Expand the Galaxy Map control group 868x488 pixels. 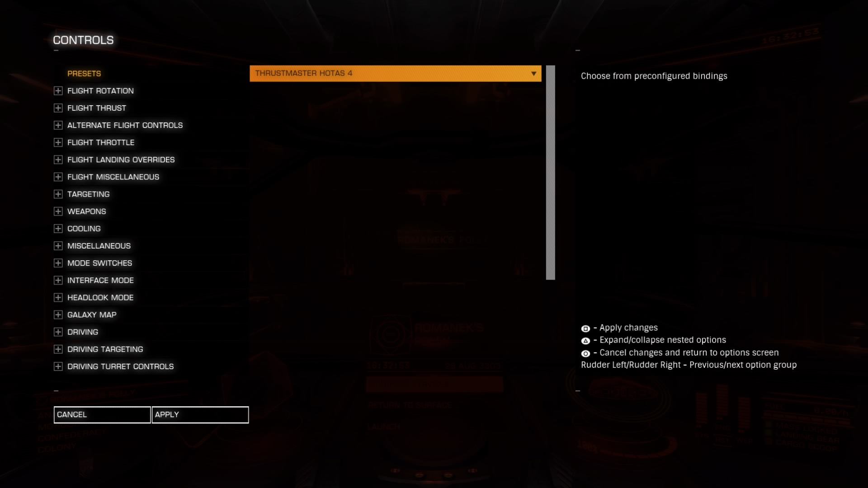pos(58,314)
